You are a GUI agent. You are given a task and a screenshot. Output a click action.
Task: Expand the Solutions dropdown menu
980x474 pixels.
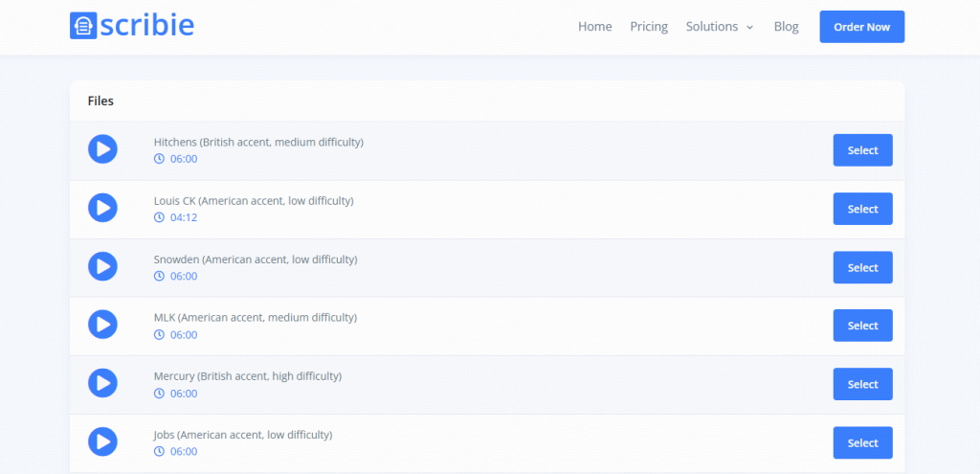point(720,27)
